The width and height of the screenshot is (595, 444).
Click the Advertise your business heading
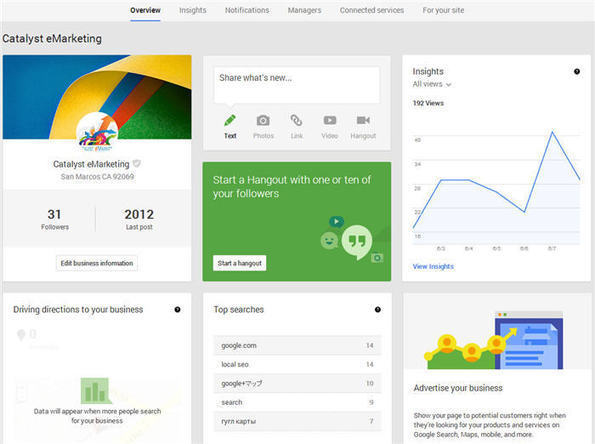pos(458,388)
